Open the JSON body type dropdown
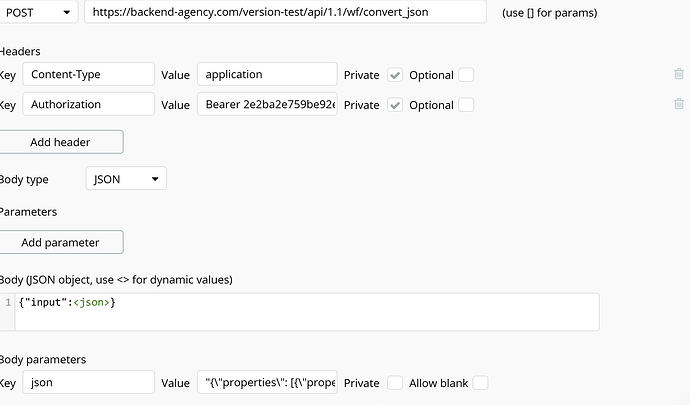 [126, 178]
